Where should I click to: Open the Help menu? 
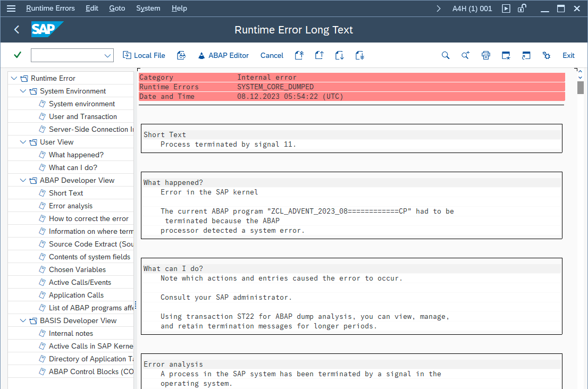point(179,9)
